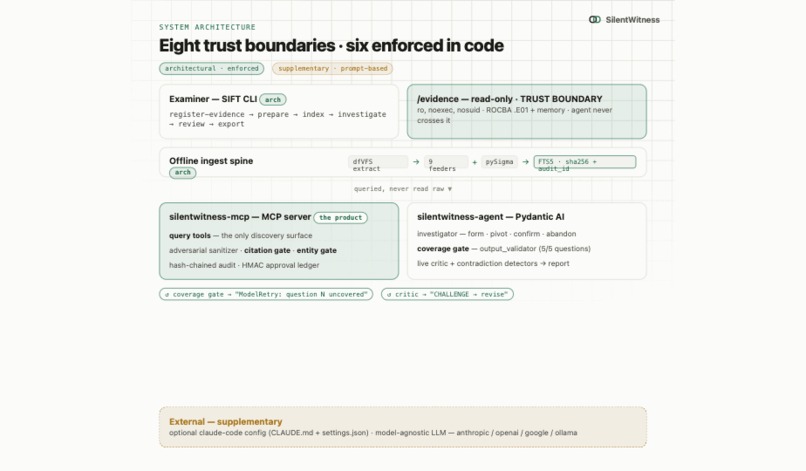The image size is (806, 471).
Task: Click the 'ro, noexec, nosuid' description text
Action: point(515,115)
